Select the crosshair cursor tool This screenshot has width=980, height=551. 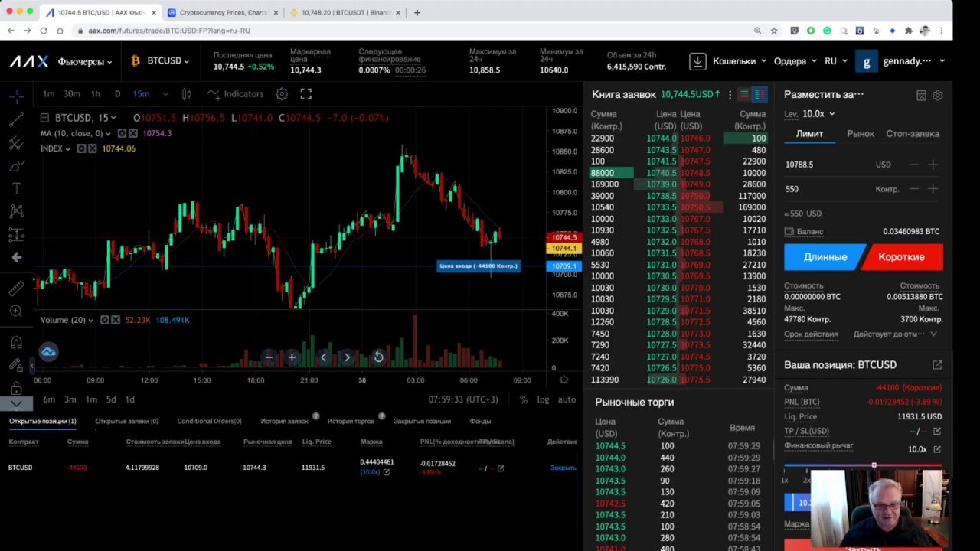pos(16,96)
